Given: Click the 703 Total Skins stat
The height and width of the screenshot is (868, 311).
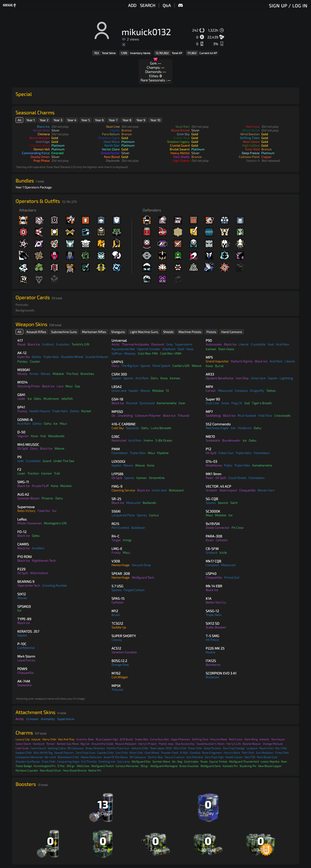Looking at the screenshot, I should pos(105,53).
